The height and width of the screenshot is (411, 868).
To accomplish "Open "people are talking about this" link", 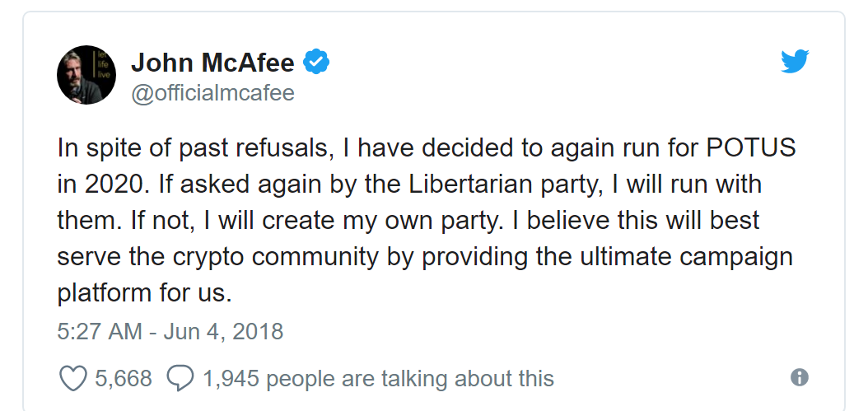I will coord(410,378).
